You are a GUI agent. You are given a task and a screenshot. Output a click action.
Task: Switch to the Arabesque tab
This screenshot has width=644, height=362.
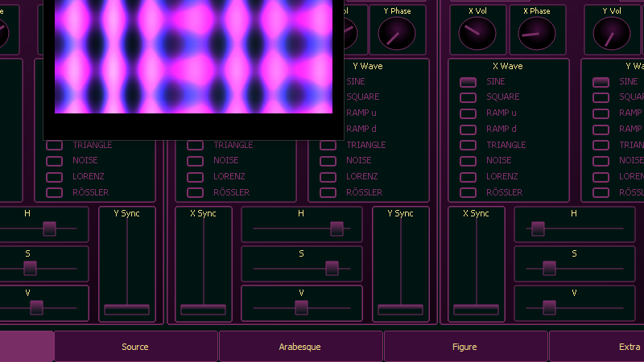[x=300, y=347]
